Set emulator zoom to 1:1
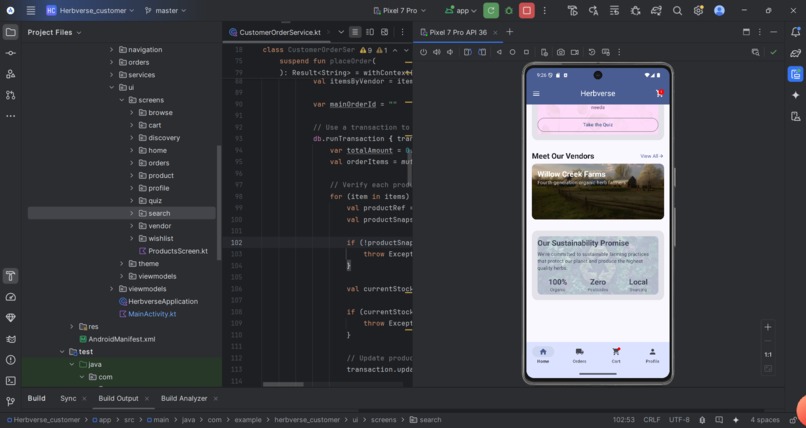The height and width of the screenshot is (428, 806). [767, 355]
